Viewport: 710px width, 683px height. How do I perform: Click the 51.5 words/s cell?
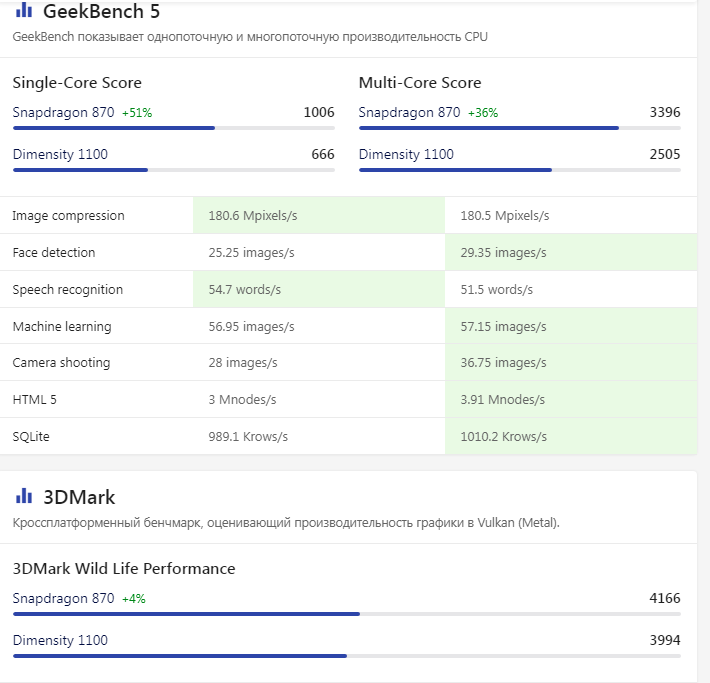571,290
